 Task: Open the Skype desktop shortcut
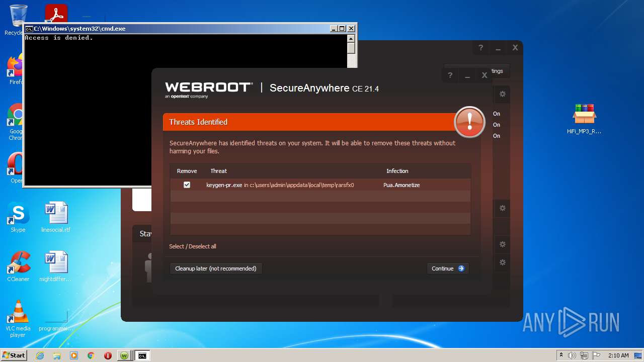tap(18, 218)
